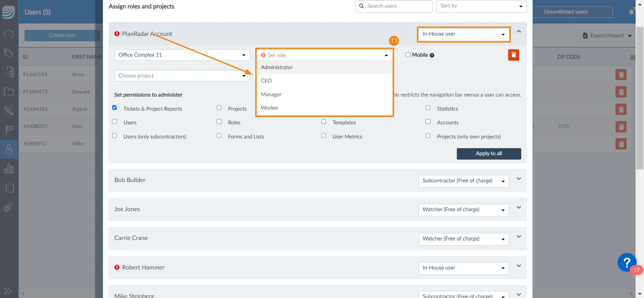This screenshot has height=298, width=644.
Task: Open PlanRadar Account's In-House user dropdown
Action: [464, 34]
